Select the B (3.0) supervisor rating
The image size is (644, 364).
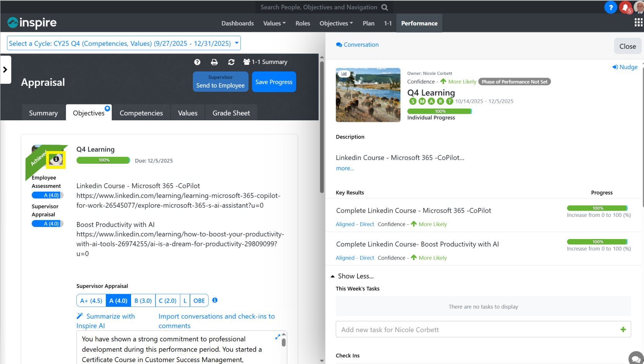(x=143, y=301)
